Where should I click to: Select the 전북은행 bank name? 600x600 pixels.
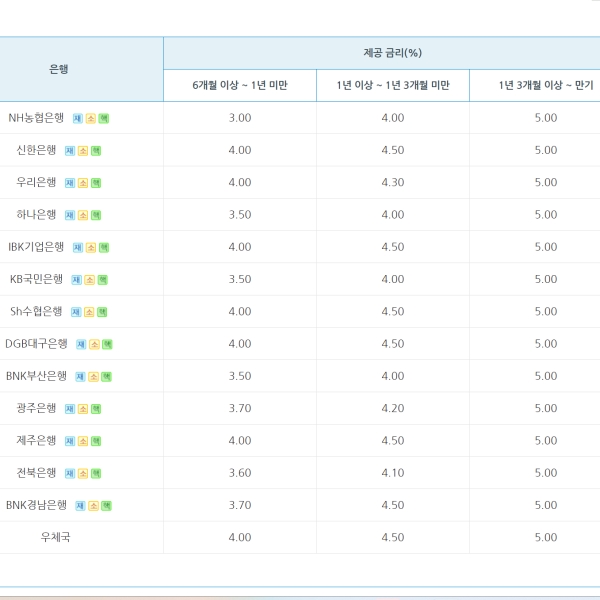(x=36, y=472)
